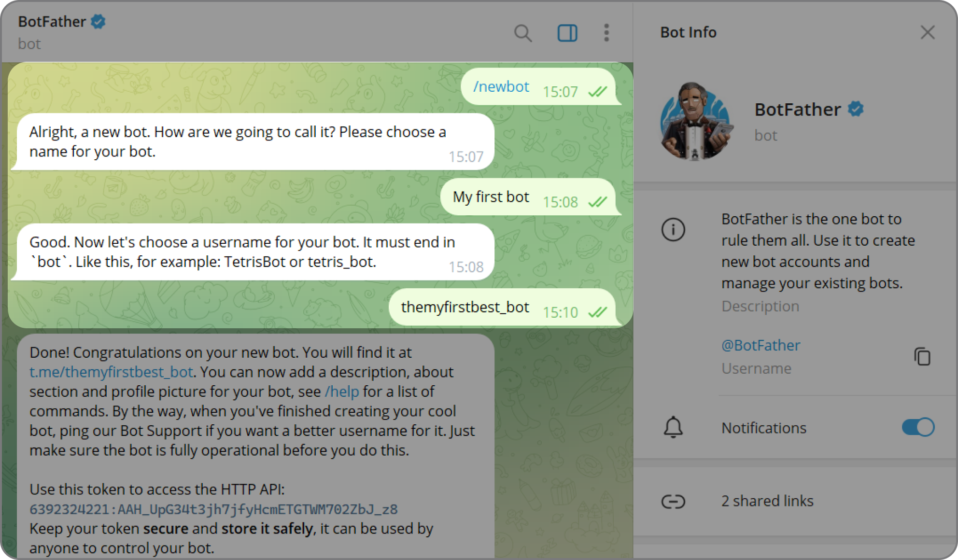Copy the @BotFather username with copy icon
The width and height of the screenshot is (958, 560).
tap(922, 356)
